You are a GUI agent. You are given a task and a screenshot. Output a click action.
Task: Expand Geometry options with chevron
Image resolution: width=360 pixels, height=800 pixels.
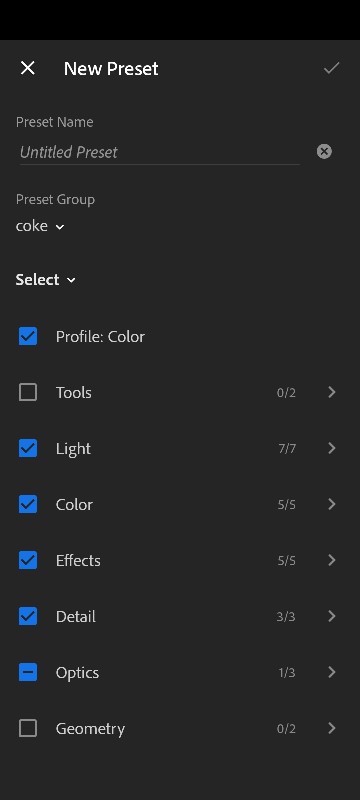[332, 728]
